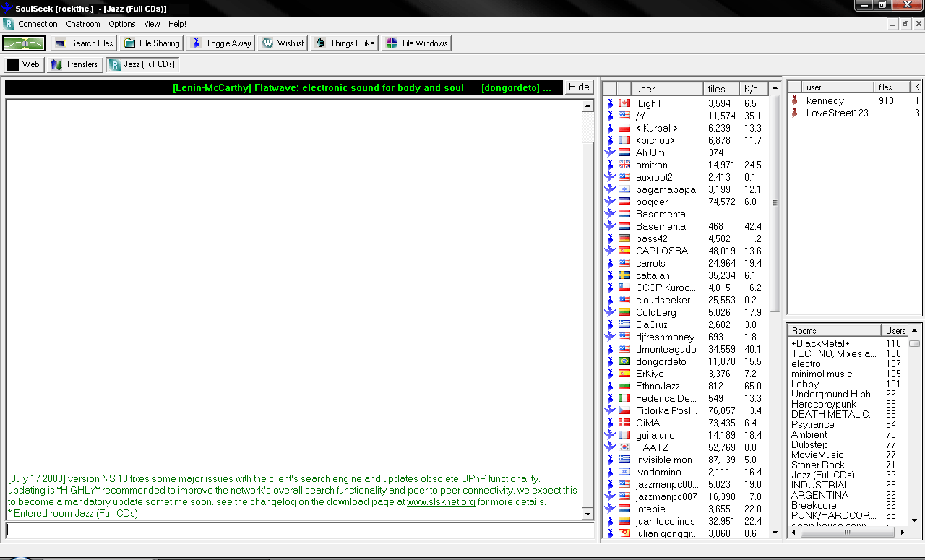Sort Rooms list by Users column

896,330
